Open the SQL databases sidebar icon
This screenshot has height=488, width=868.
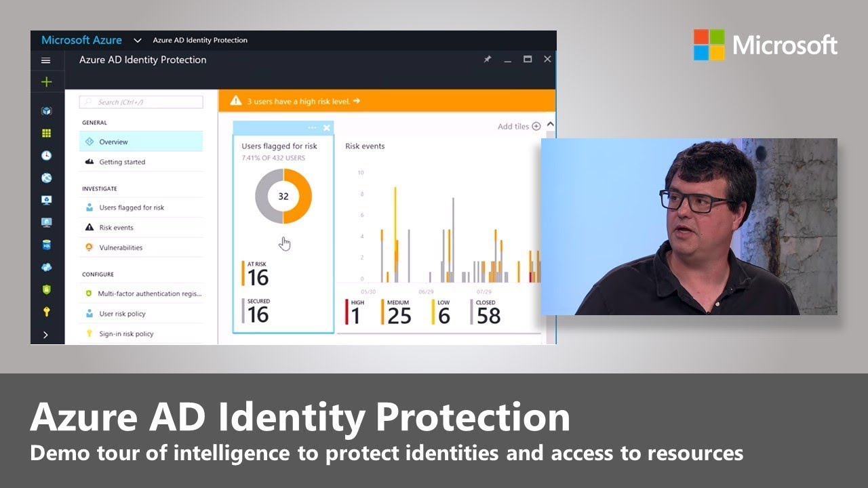point(46,245)
